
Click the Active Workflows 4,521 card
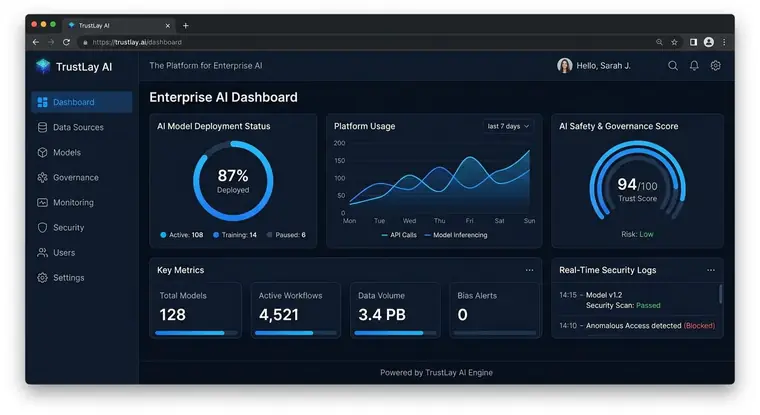coord(296,310)
